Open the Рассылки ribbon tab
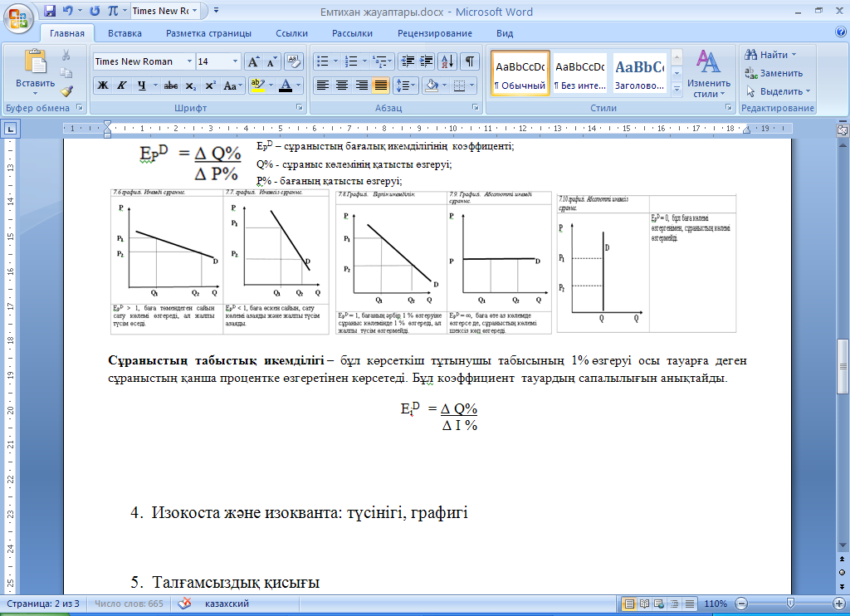The height and width of the screenshot is (616, 850). point(352,33)
